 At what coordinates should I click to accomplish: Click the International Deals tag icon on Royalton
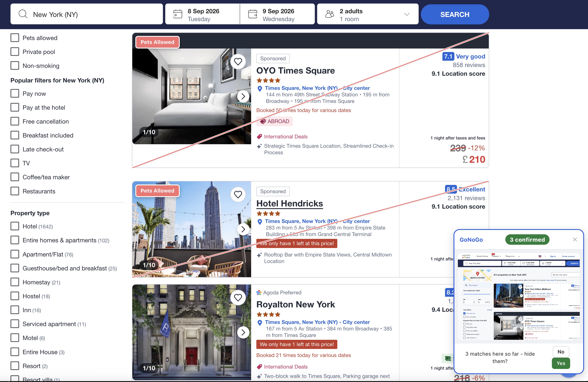point(259,367)
